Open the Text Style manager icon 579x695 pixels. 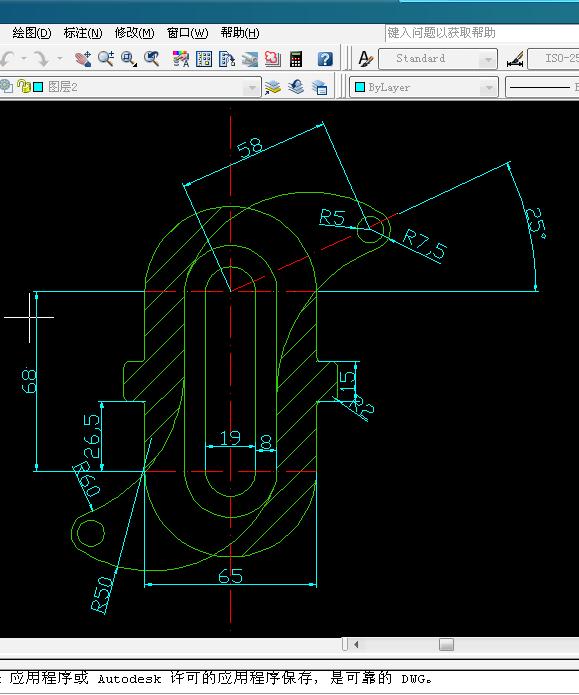pos(366,59)
